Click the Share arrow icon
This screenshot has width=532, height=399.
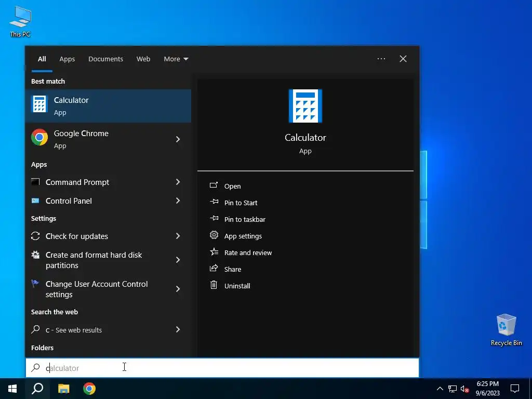click(x=214, y=269)
